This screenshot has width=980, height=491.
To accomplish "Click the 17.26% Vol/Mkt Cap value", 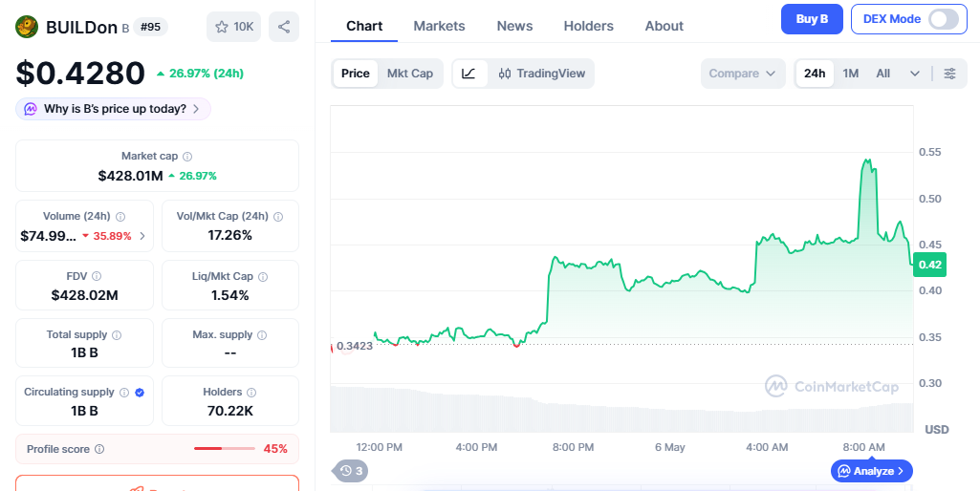I will (x=230, y=236).
